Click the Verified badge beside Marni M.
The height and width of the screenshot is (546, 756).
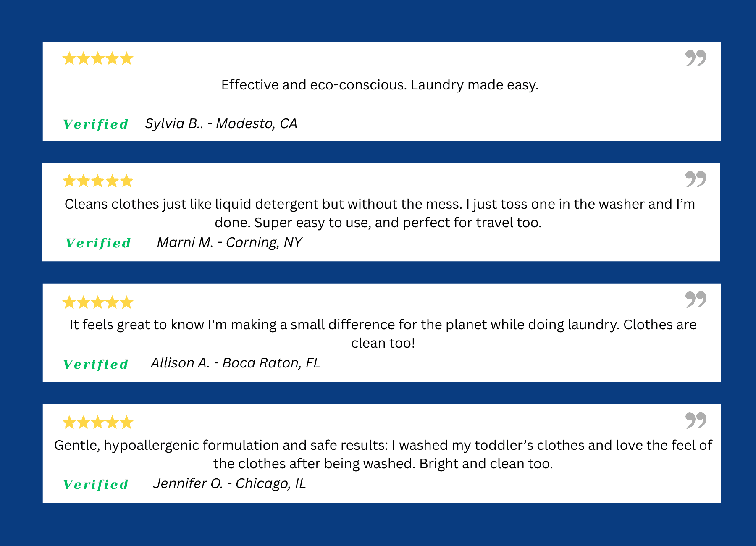click(x=98, y=243)
